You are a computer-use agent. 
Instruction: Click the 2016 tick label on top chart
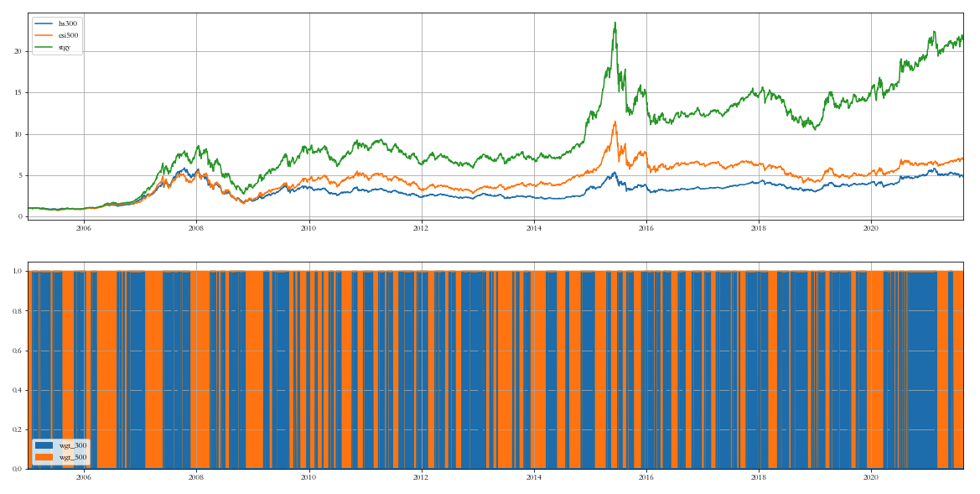point(646,227)
